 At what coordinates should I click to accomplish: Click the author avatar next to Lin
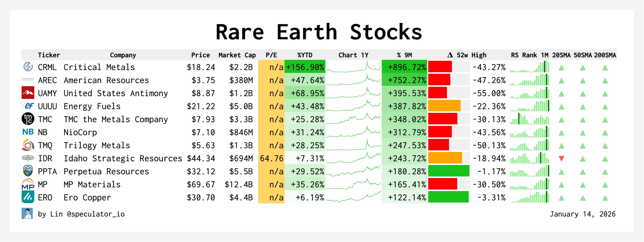coord(27,214)
